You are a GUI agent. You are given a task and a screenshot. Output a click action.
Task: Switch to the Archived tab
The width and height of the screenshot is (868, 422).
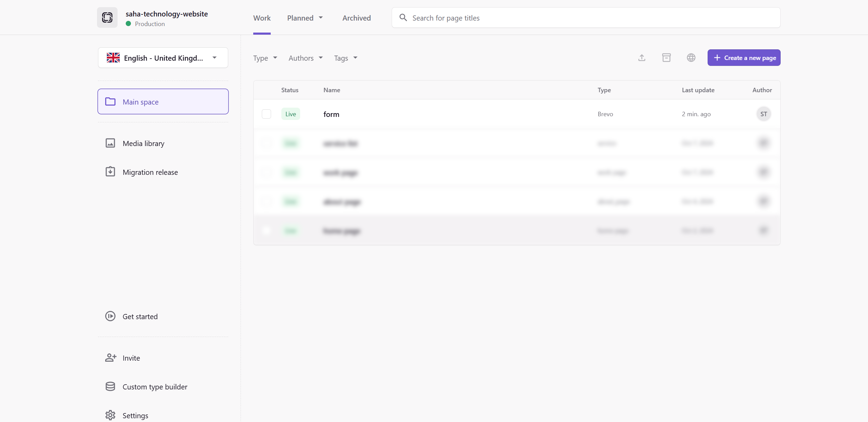(x=356, y=18)
